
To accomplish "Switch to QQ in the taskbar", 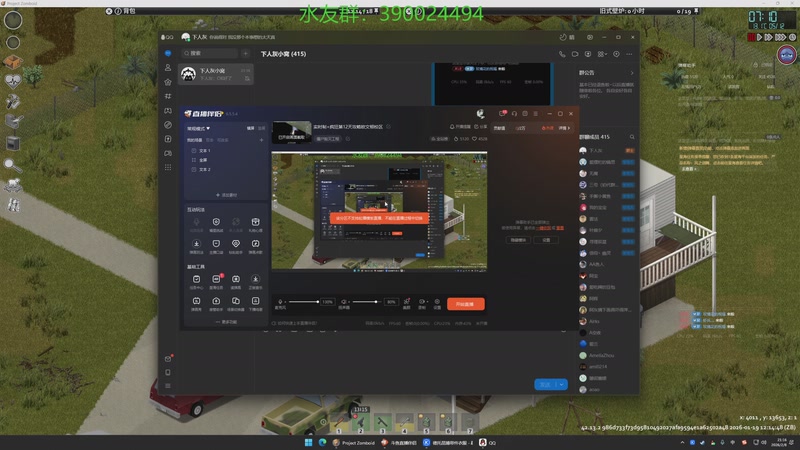I will (488, 442).
